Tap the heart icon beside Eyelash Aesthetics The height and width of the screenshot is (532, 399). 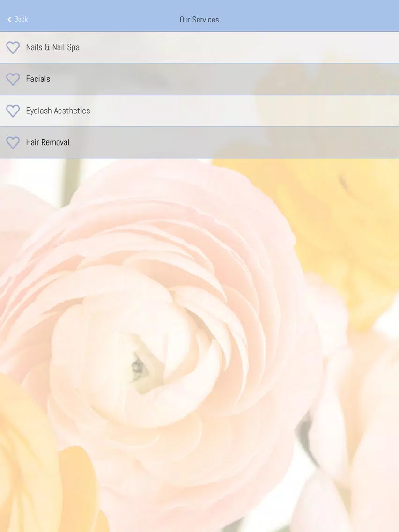click(13, 111)
